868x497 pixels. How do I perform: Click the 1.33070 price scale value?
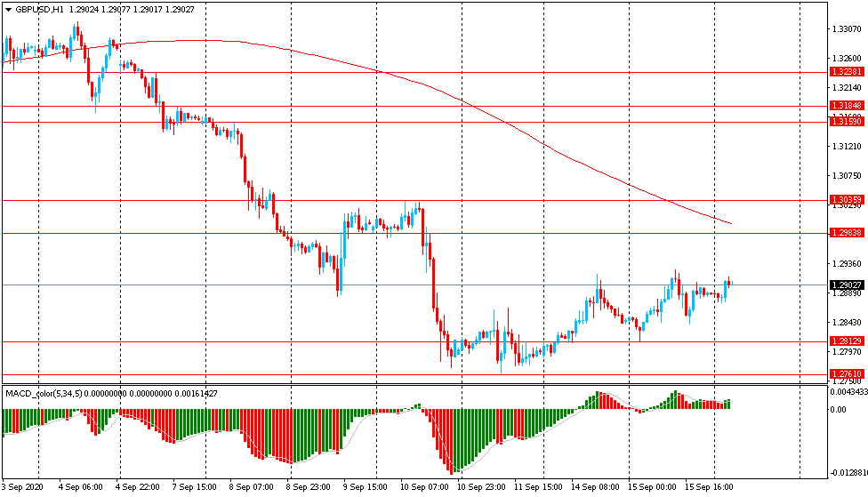[x=847, y=28]
